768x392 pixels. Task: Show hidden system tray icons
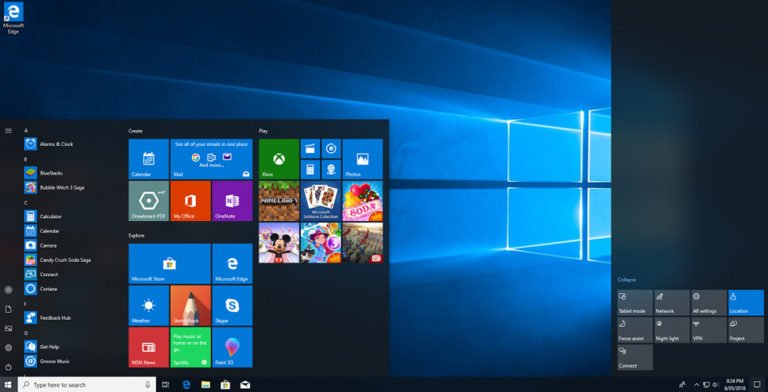pos(697,385)
